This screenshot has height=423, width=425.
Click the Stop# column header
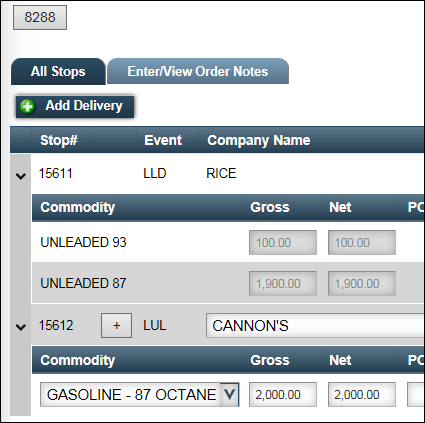[59, 140]
